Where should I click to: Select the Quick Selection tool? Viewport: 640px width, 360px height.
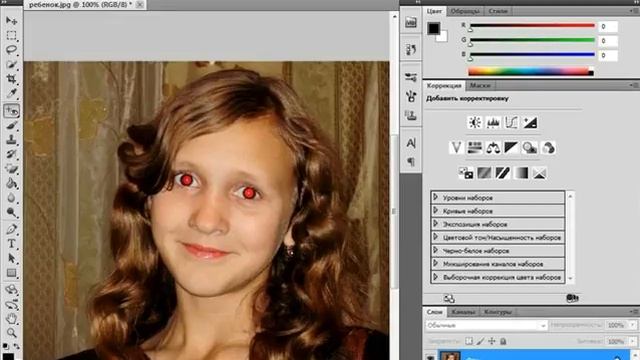point(11,64)
